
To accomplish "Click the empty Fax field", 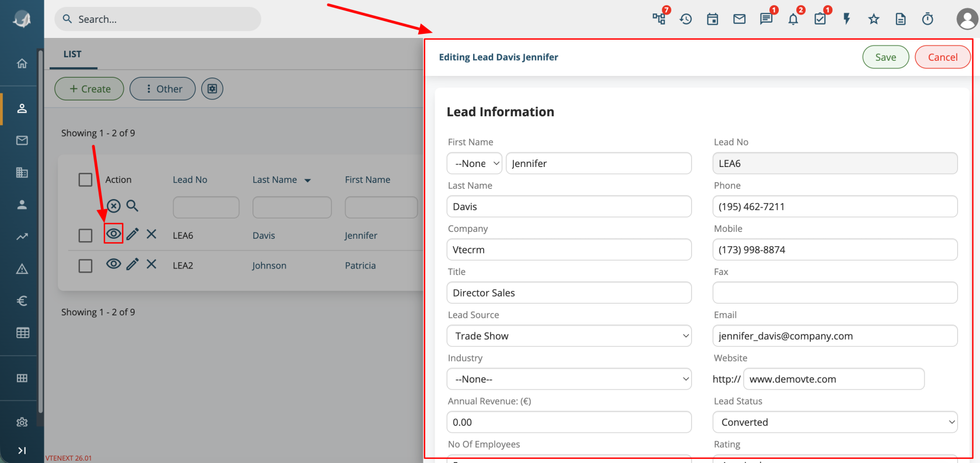I will coord(835,293).
